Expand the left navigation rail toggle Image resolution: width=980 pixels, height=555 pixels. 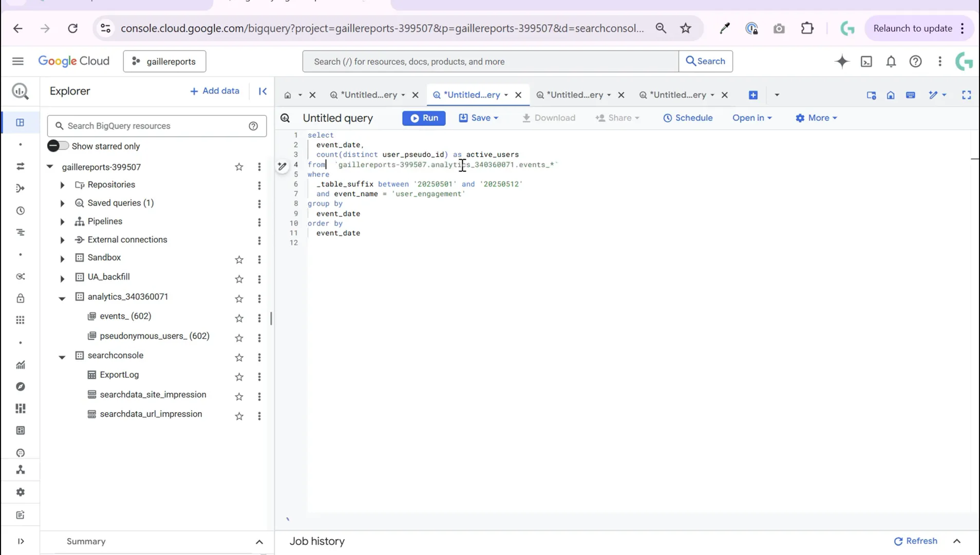tap(21, 541)
